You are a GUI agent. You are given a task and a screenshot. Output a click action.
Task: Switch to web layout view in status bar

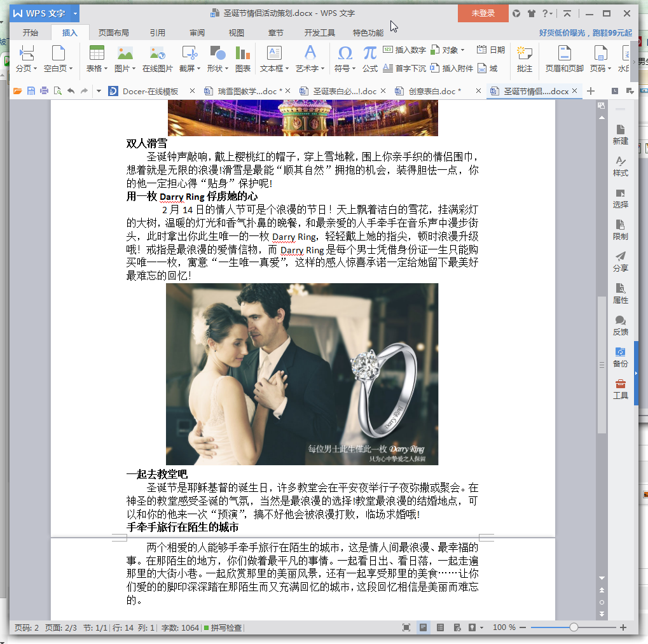click(x=457, y=627)
